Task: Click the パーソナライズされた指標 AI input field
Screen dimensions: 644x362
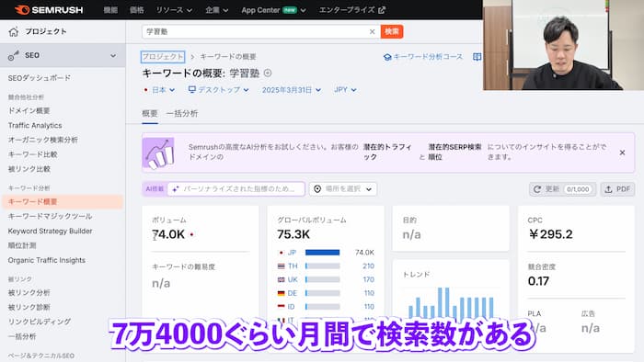Action: tap(236, 189)
